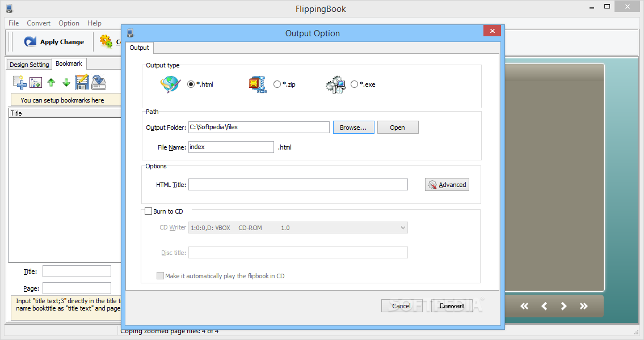Click the import bookmarks icon
Viewport: 644px width, 340px height.
(99, 82)
